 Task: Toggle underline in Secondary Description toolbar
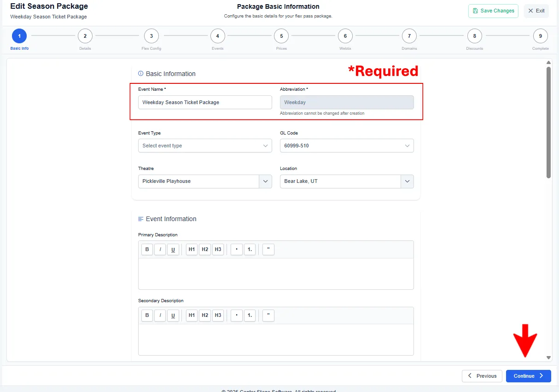[173, 316]
